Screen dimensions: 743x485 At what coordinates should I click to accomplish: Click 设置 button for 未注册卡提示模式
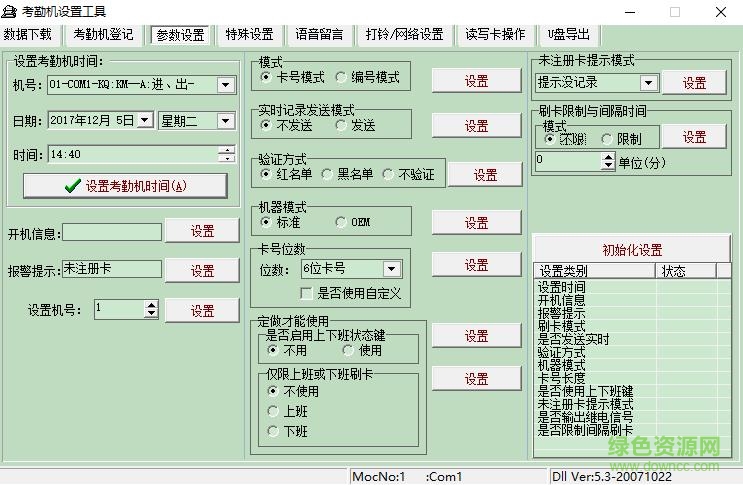(694, 83)
